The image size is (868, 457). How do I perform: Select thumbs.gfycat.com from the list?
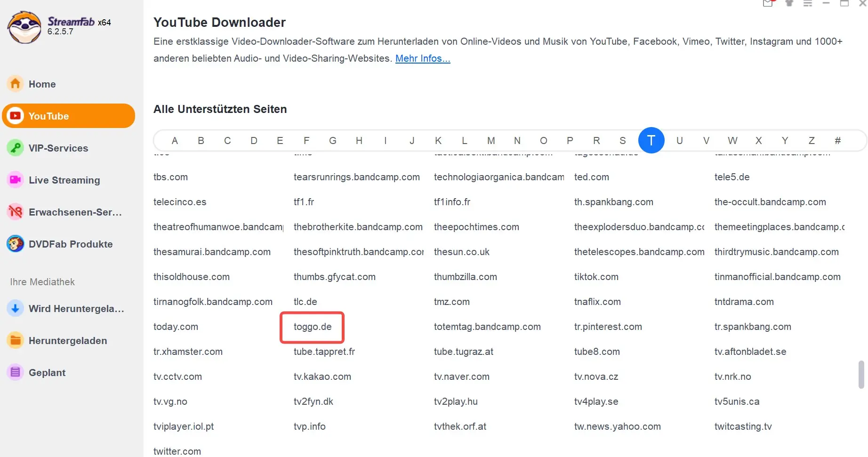[335, 277]
